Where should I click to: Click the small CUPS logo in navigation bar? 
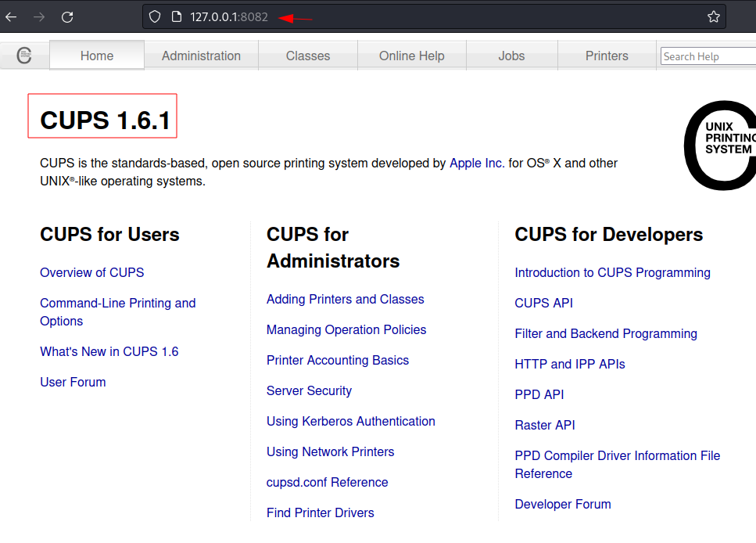click(x=24, y=56)
